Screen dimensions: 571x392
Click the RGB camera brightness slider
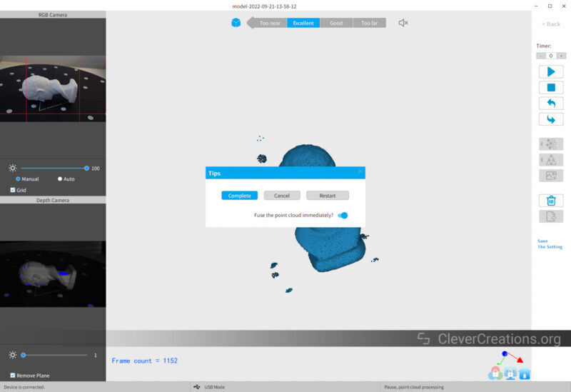[54, 169]
